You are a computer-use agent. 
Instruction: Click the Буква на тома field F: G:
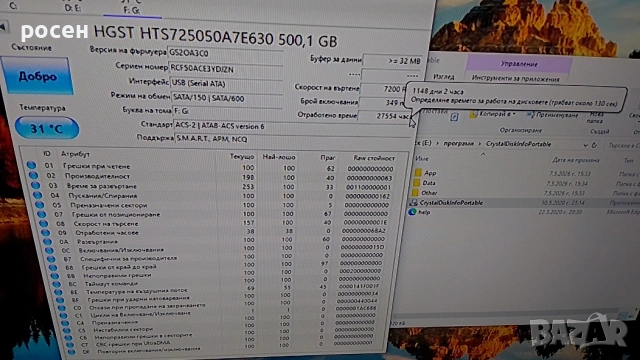[227, 111]
